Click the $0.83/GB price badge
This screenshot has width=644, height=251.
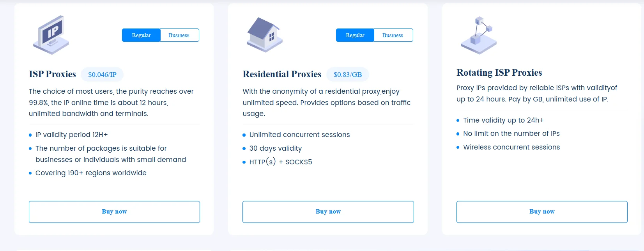click(x=348, y=75)
